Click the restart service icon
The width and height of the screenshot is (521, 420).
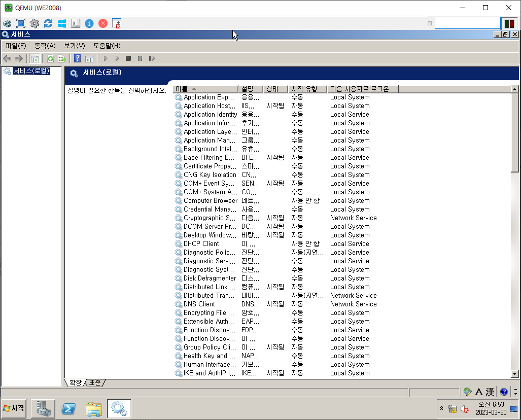click(152, 58)
